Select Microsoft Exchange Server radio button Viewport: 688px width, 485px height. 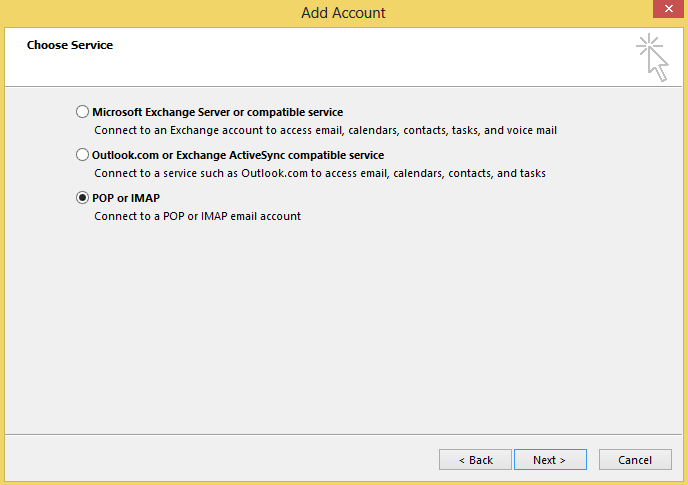point(82,111)
